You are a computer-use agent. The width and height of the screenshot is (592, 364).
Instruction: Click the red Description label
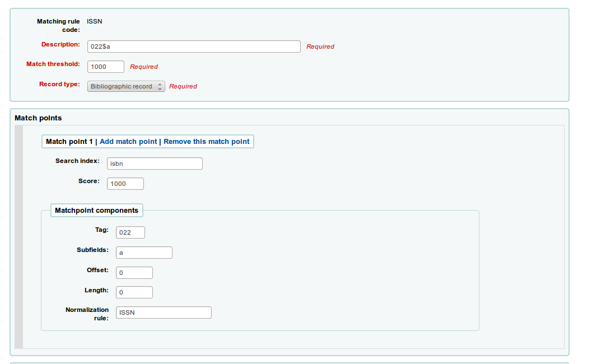pos(60,44)
